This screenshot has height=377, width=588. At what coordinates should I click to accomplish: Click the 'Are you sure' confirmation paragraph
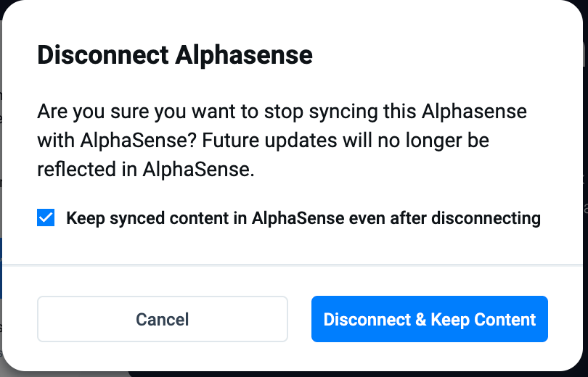tap(282, 140)
